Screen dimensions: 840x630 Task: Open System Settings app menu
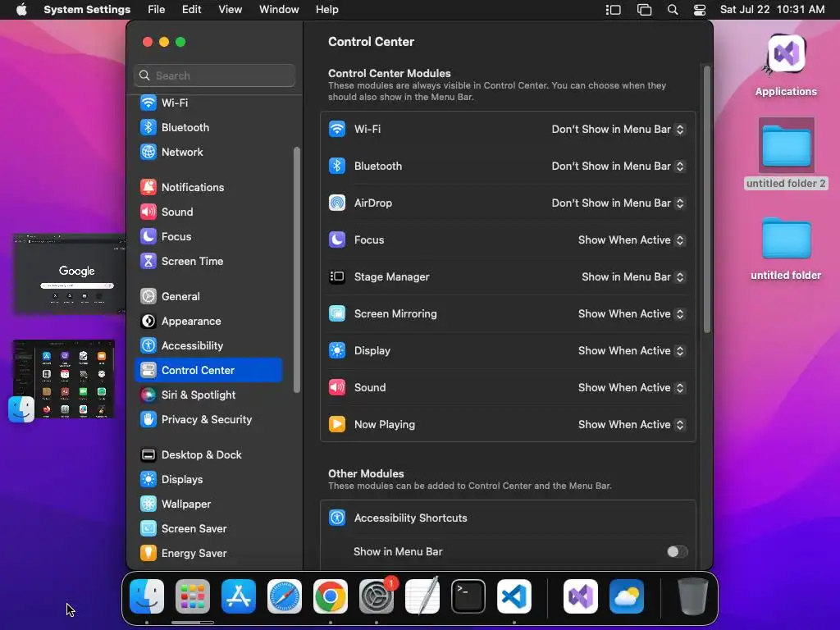pyautogui.click(x=87, y=10)
